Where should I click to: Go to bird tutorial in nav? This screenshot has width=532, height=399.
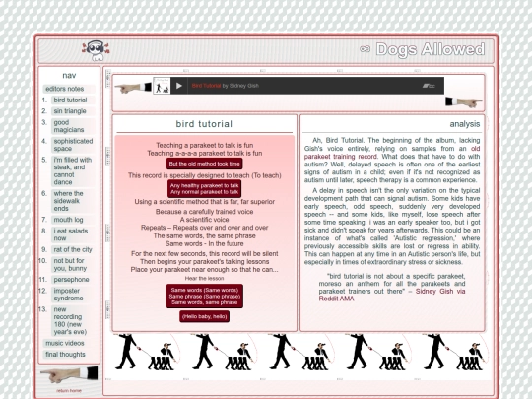click(x=73, y=100)
